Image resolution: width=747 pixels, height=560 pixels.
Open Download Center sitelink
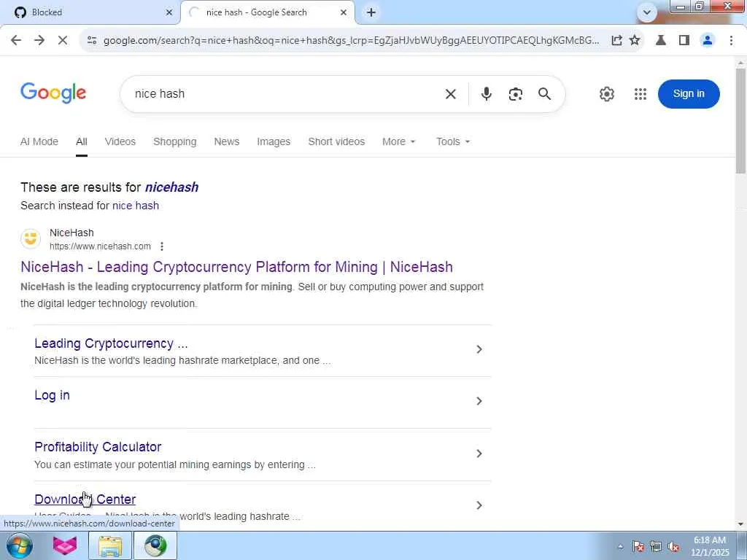tap(85, 499)
